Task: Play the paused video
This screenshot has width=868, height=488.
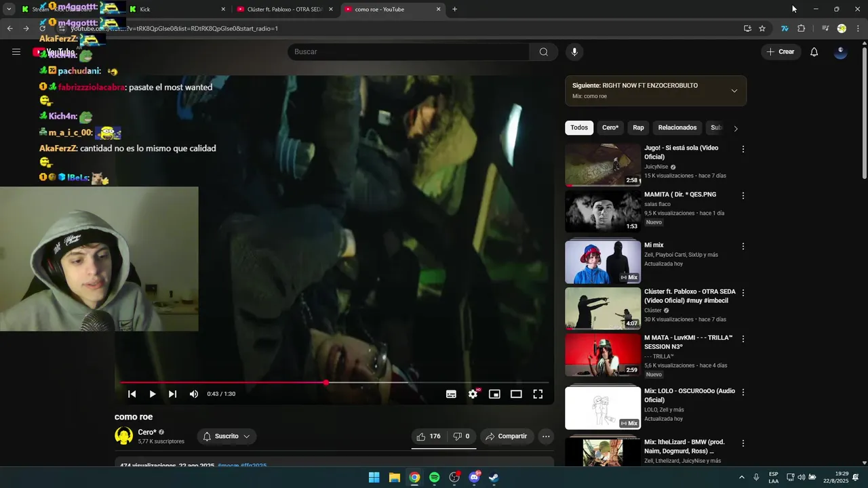Action: click(x=153, y=394)
